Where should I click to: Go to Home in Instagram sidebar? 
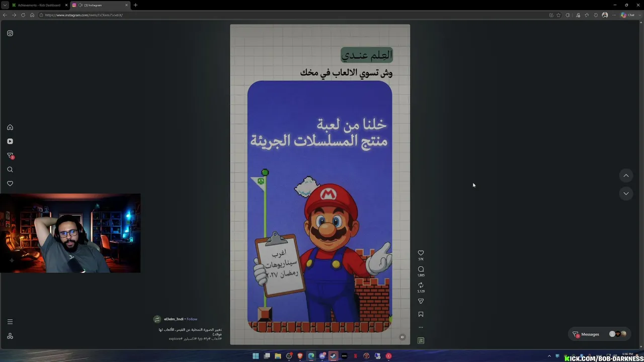tap(10, 127)
